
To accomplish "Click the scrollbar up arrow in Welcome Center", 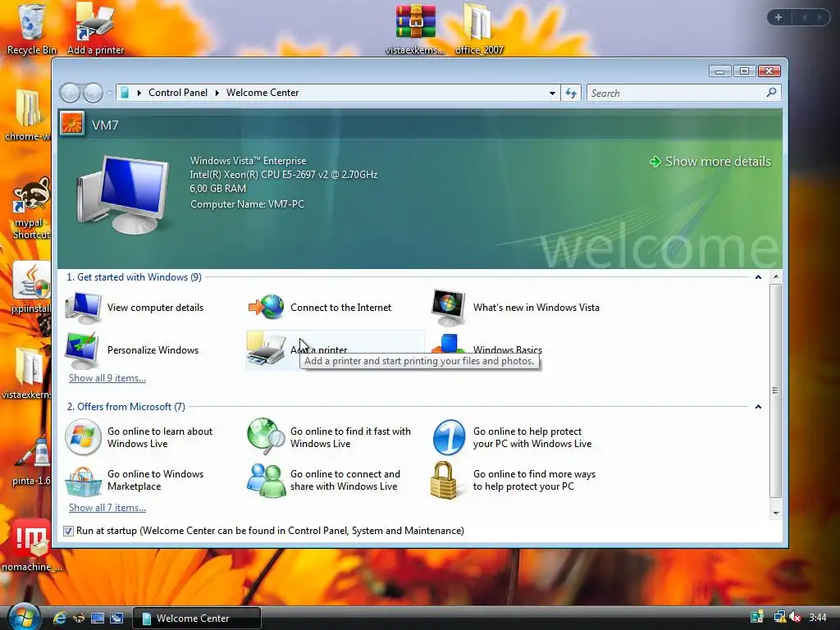I will tap(776, 277).
